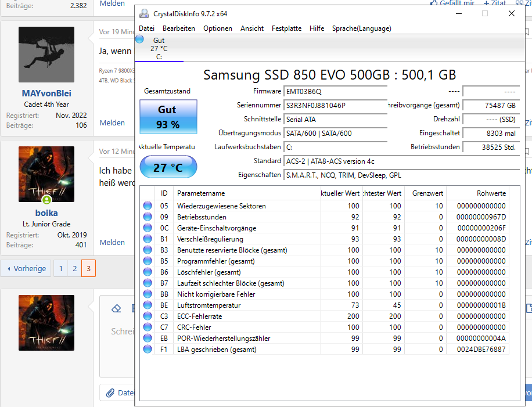Open MAYvonBlei's profile name link

pyautogui.click(x=46, y=93)
